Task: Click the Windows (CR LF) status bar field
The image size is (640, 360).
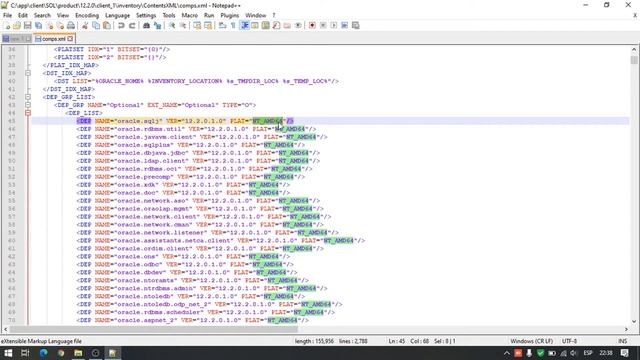Action: 531,341
